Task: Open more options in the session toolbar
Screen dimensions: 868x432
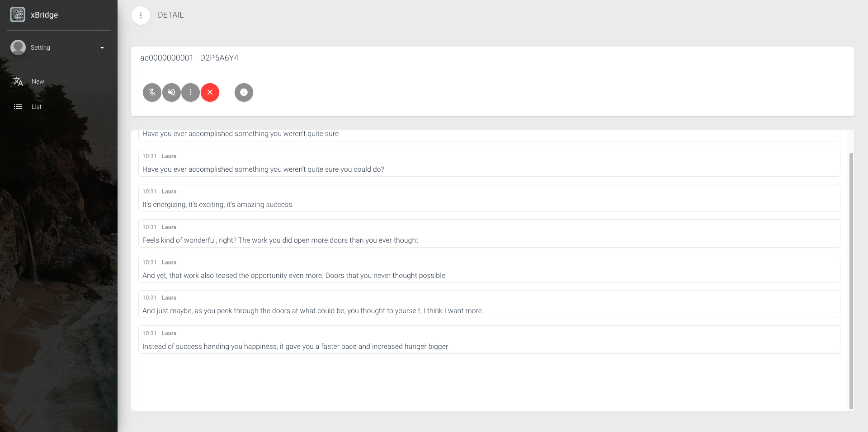Action: click(191, 93)
